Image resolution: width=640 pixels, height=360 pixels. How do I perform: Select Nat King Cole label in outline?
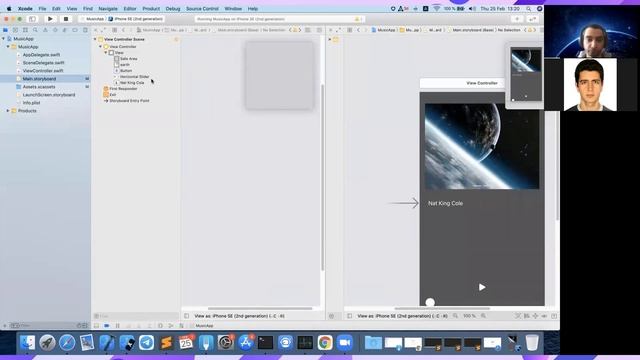(131, 82)
